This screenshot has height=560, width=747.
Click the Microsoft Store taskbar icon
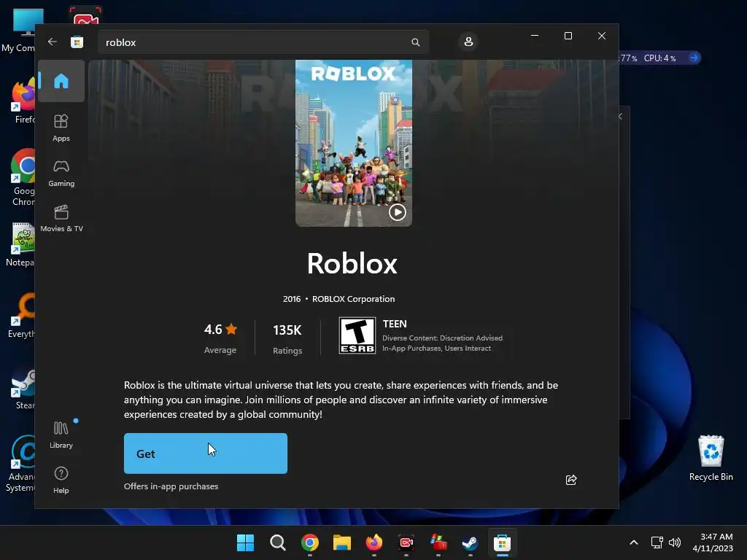502,542
